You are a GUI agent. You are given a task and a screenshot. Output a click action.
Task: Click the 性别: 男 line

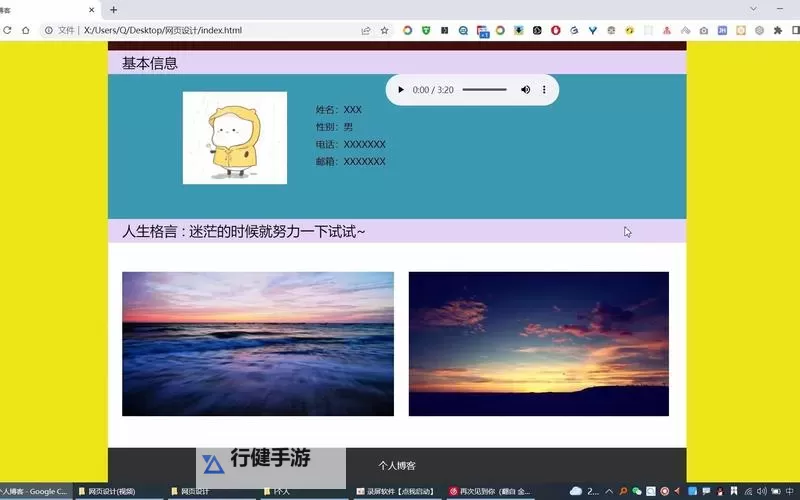pyautogui.click(x=334, y=127)
